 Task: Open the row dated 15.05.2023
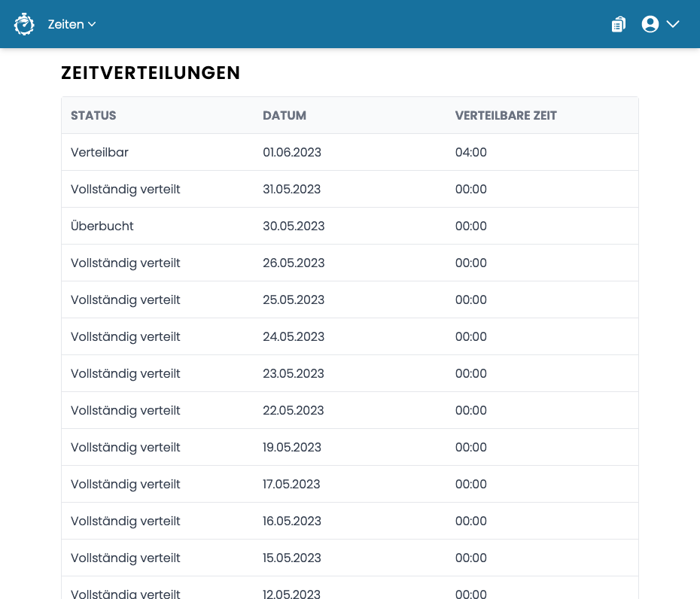[350, 558]
